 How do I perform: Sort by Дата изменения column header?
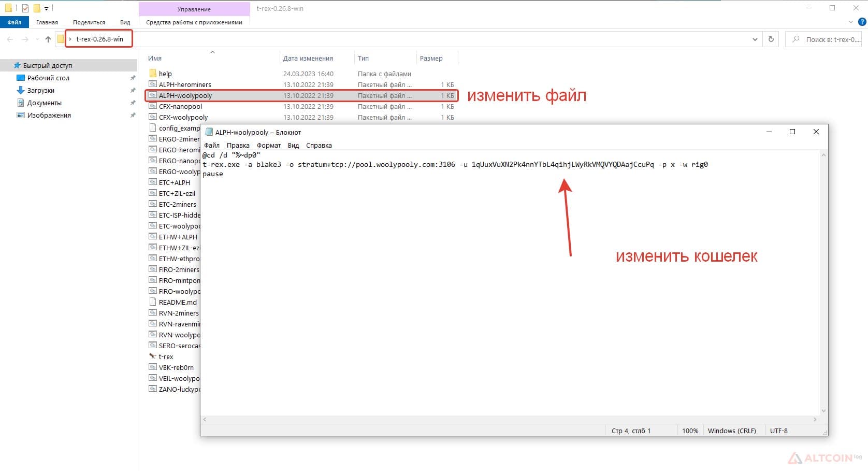(x=308, y=59)
